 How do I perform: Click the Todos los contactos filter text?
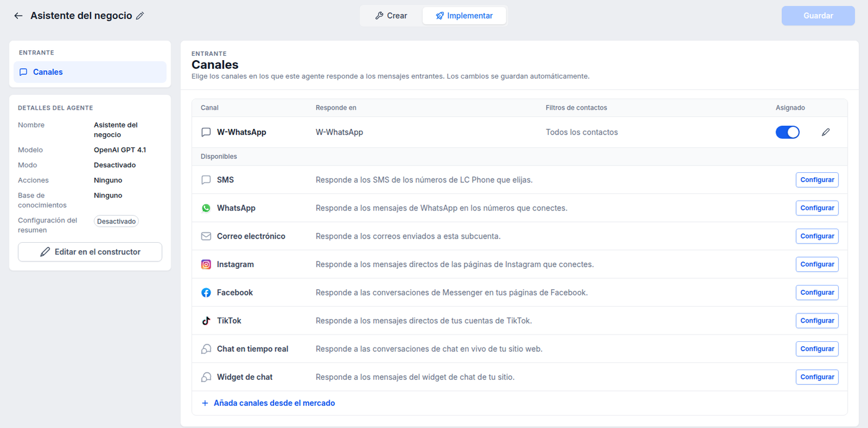[x=582, y=132]
